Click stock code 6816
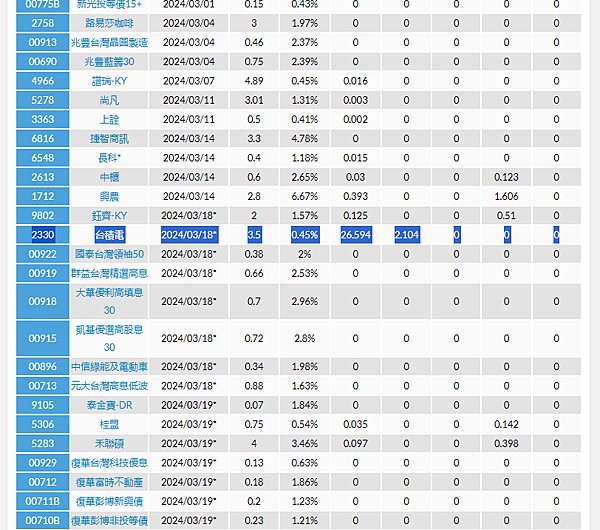600x530 pixels. [42, 139]
